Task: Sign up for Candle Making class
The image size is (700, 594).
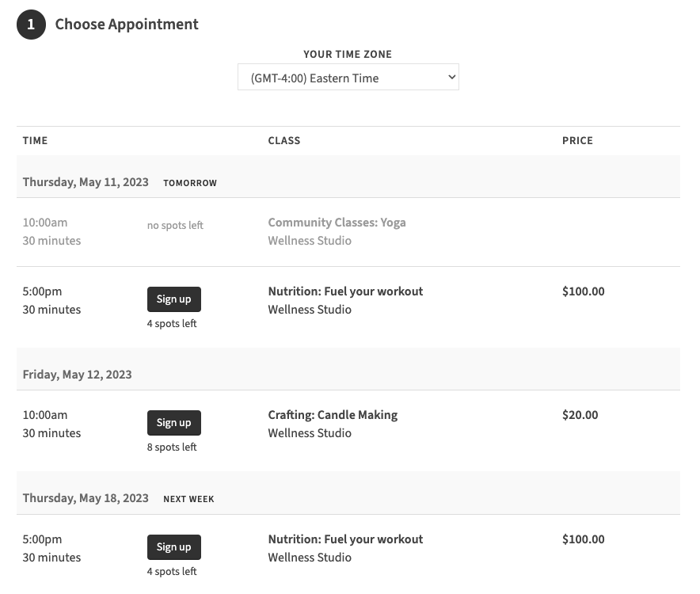Action: pyautogui.click(x=173, y=422)
